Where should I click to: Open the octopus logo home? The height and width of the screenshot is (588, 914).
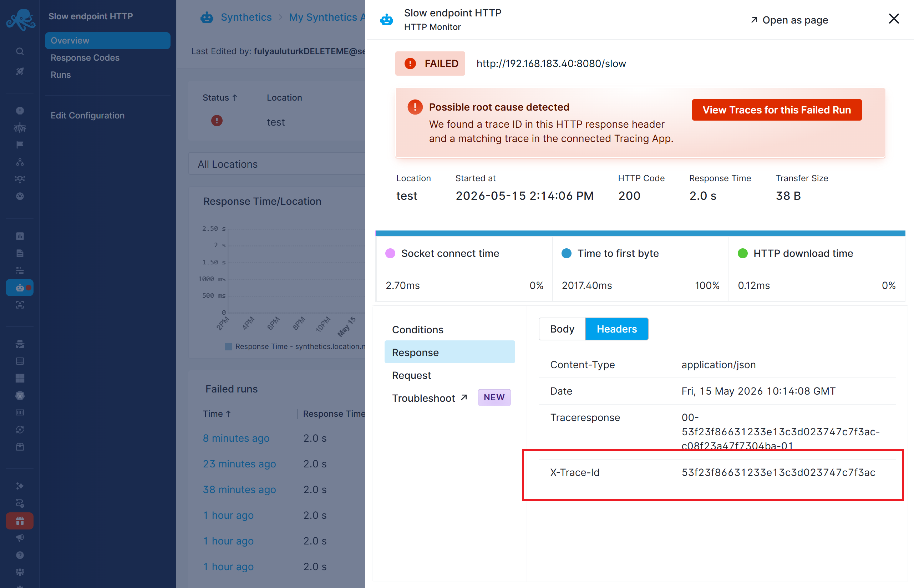[x=20, y=20]
